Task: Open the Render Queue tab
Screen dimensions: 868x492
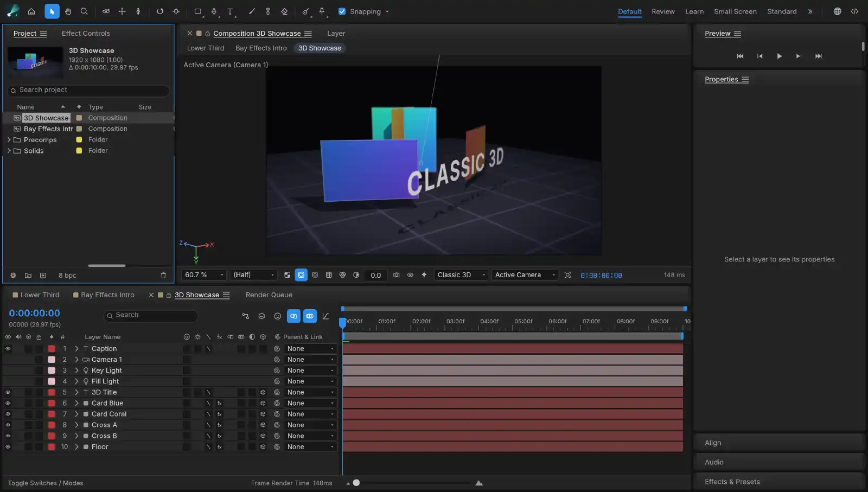Action: 269,295
